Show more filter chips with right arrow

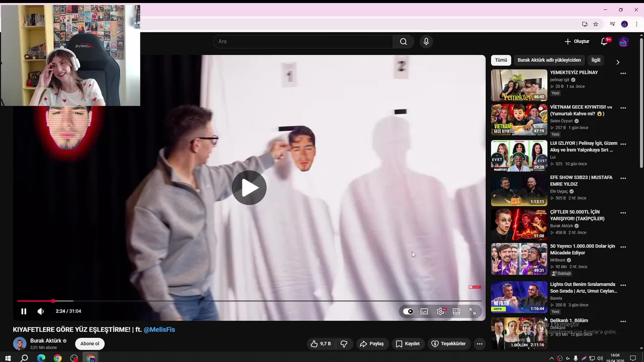click(x=618, y=62)
